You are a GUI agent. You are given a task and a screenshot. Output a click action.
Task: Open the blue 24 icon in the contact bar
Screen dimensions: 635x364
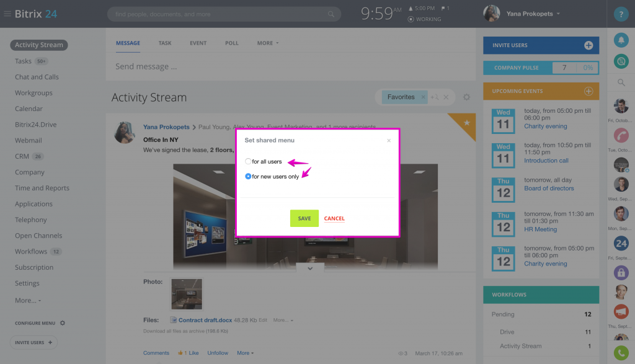(621, 243)
